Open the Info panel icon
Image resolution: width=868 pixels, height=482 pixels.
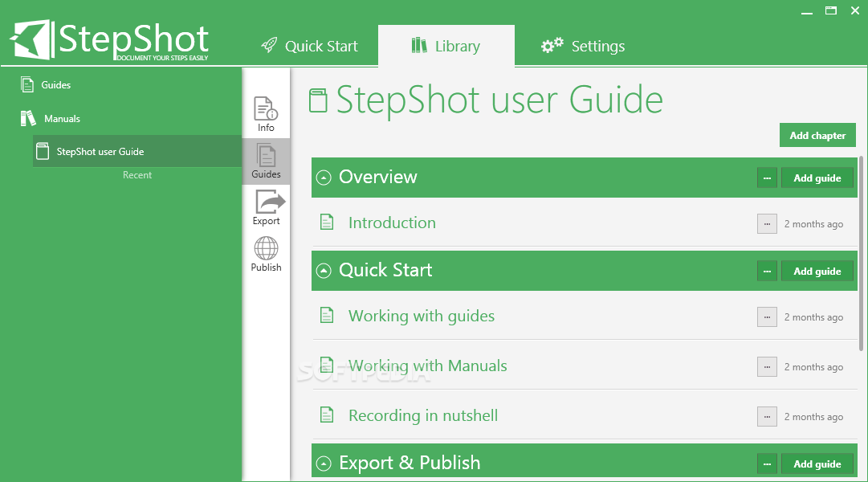click(266, 114)
